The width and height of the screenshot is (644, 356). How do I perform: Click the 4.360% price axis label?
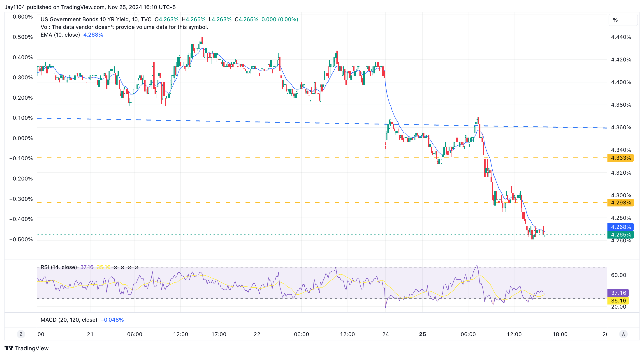(621, 127)
